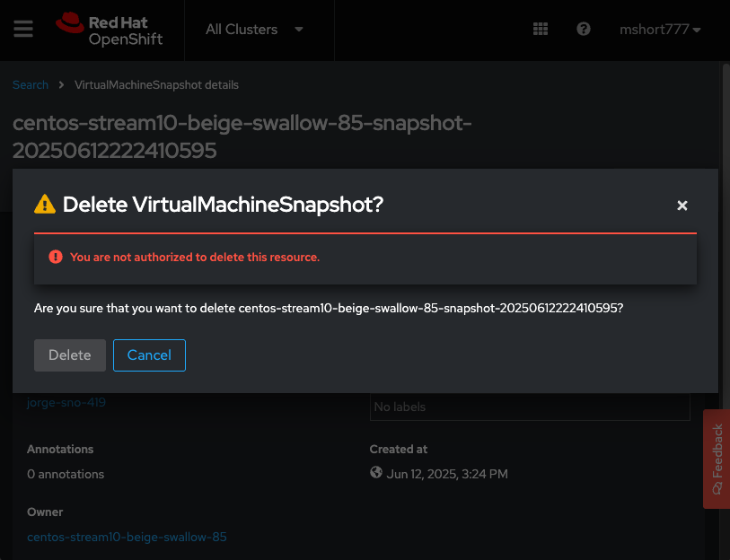Close the delete dialog with X
730x560 pixels.
click(x=682, y=206)
